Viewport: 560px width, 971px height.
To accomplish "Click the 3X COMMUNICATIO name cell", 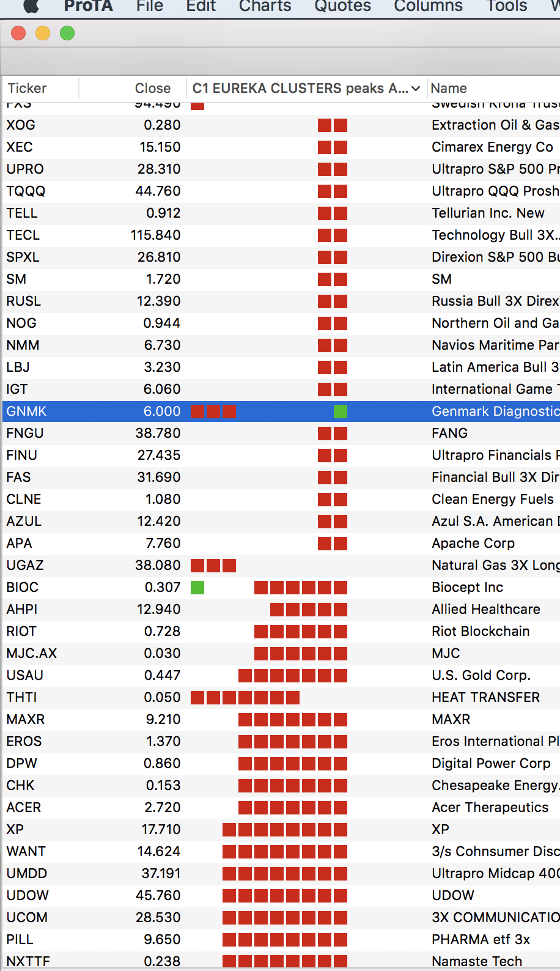I will [x=495, y=917].
